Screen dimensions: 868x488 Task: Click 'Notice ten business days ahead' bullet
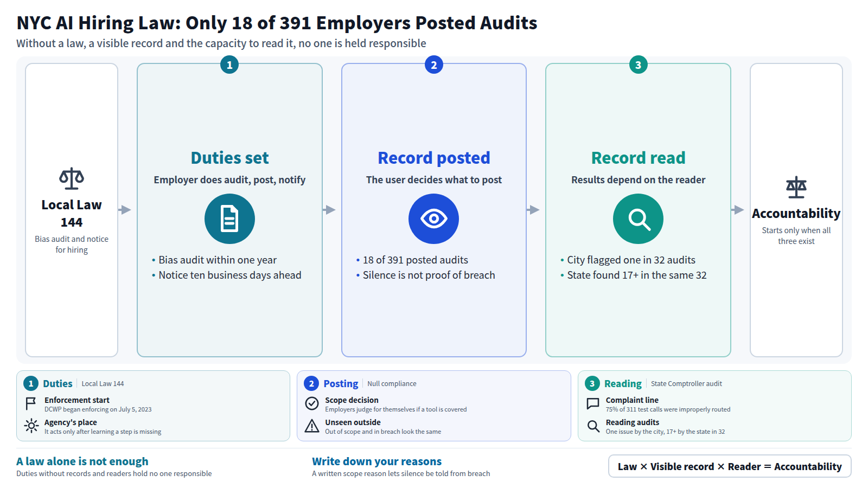(229, 275)
